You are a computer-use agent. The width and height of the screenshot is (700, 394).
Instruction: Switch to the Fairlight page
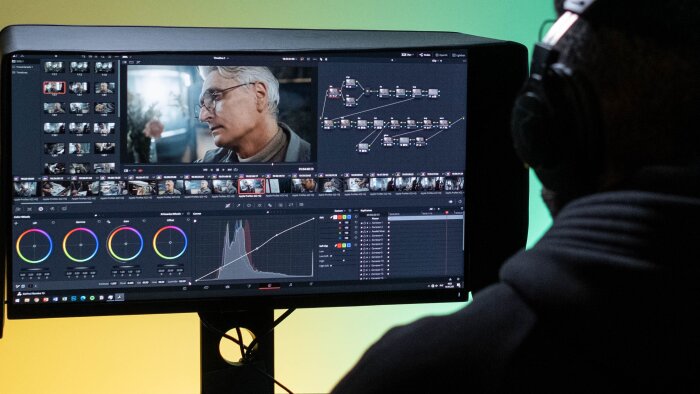(290, 285)
